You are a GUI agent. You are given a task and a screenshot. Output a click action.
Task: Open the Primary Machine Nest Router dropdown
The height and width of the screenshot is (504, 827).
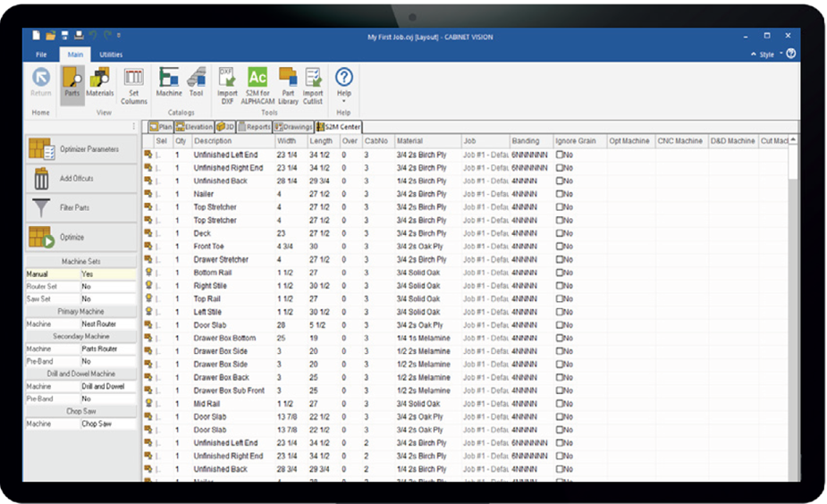[107, 323]
